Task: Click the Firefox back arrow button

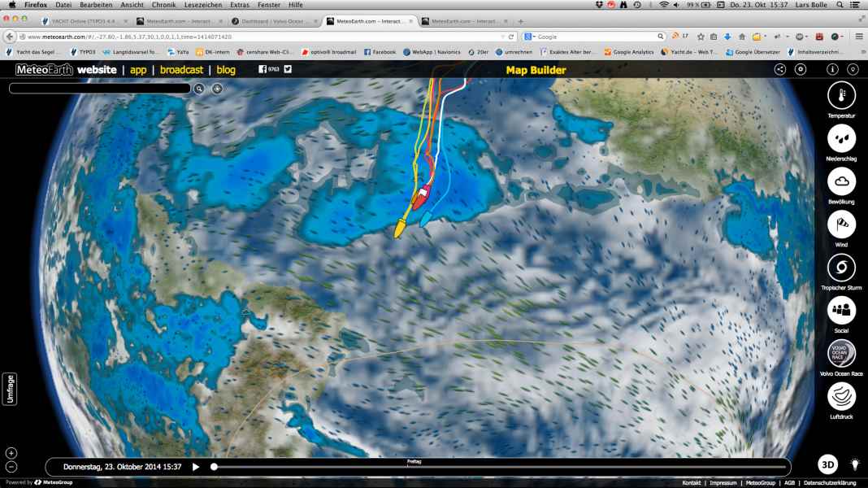Action: coord(10,37)
